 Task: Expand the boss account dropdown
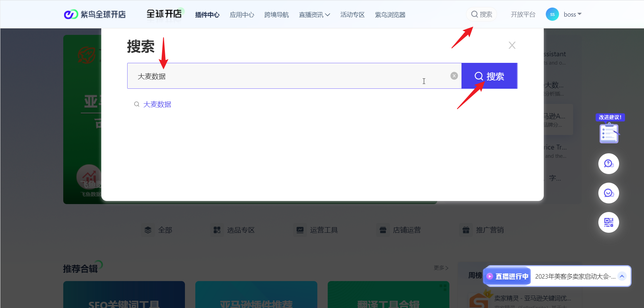point(573,15)
